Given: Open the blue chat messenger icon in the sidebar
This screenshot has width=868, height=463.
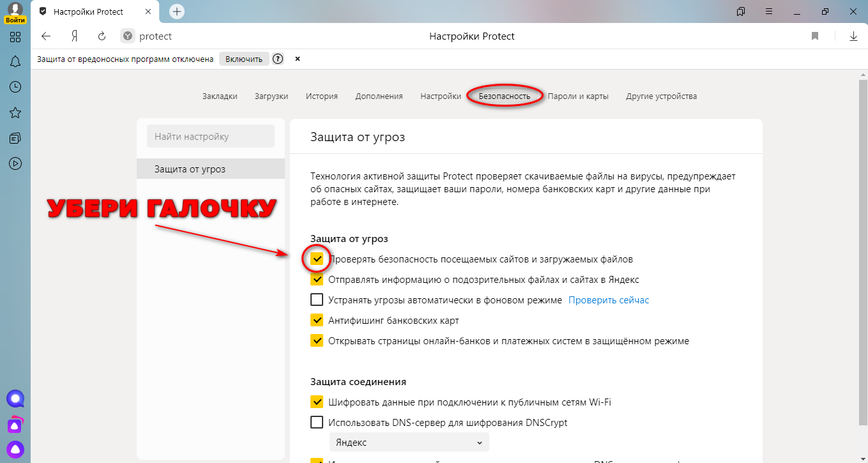Looking at the screenshot, I should tap(15, 399).
